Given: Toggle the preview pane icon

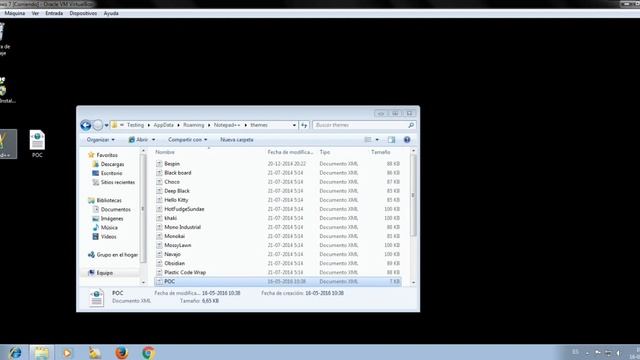Looking at the screenshot, I should point(391,140).
